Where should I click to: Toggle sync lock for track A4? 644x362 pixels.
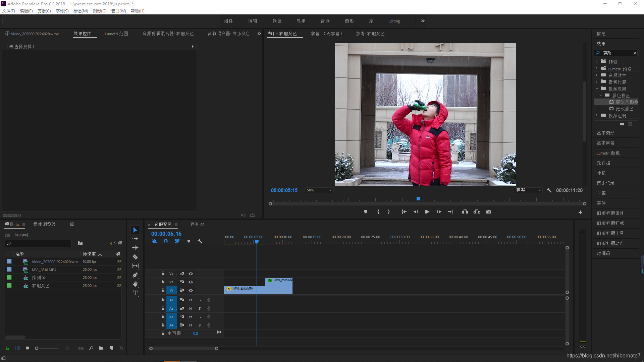(x=181, y=325)
